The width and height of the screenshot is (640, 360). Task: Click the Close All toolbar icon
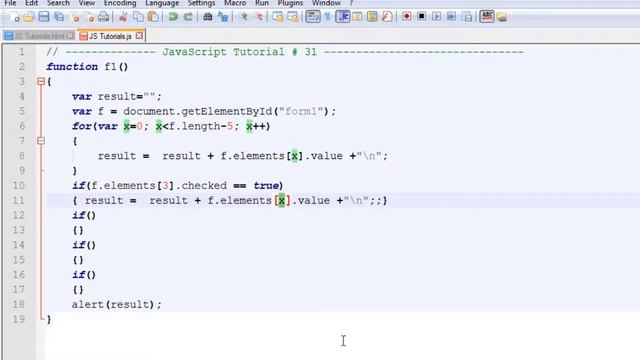tap(90, 17)
